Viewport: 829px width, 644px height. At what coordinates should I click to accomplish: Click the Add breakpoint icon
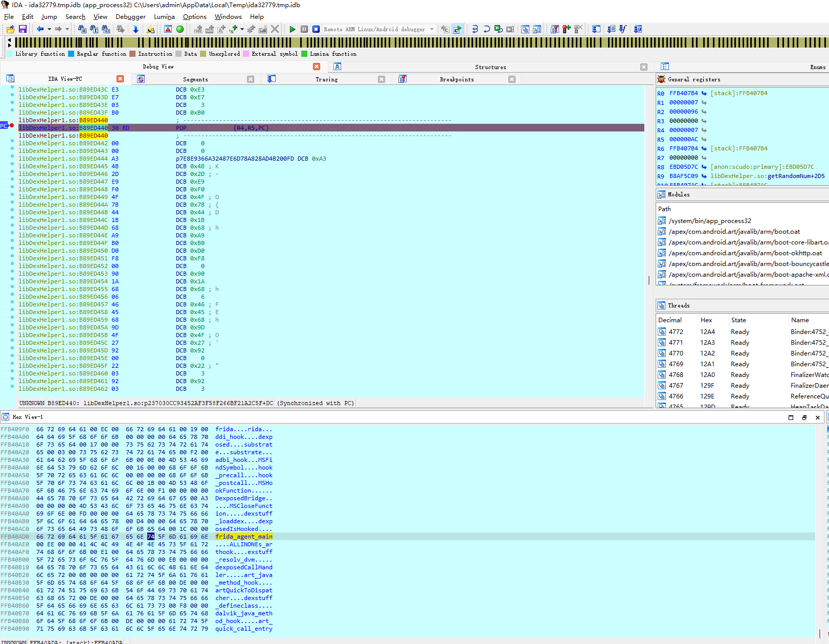point(566,29)
